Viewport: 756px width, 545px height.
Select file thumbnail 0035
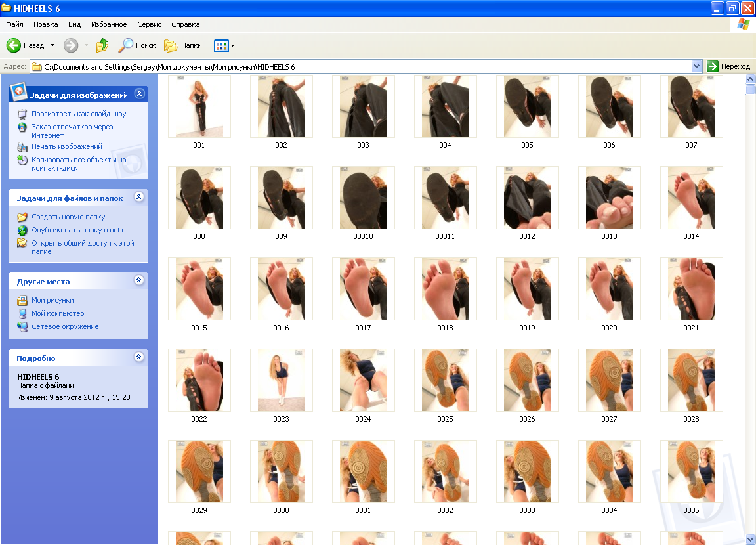(692, 471)
